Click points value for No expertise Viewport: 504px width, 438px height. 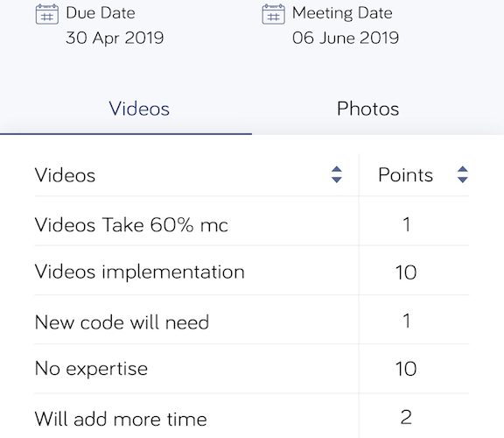click(x=406, y=369)
